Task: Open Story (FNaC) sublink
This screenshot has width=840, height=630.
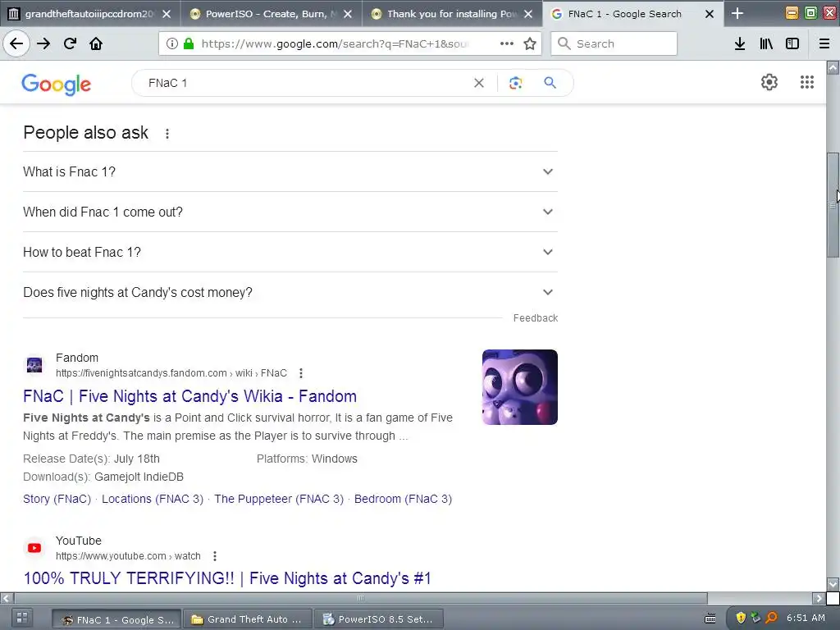Action: 57,499
